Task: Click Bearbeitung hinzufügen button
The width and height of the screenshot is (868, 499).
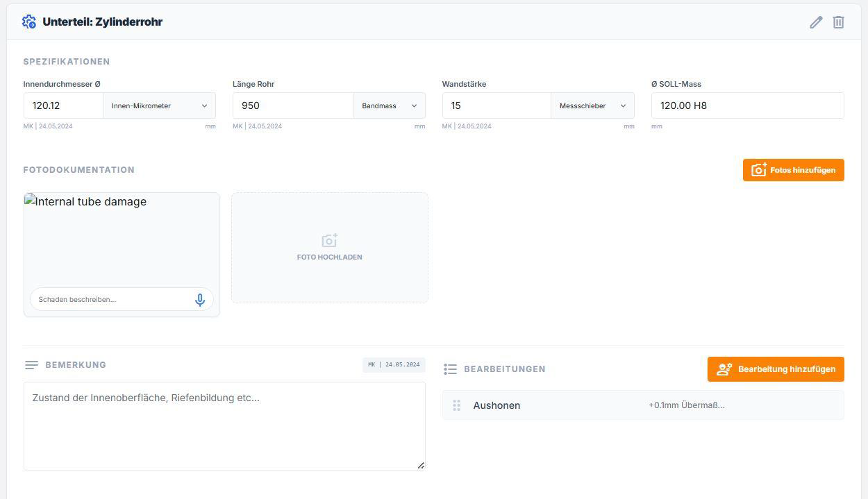Action: coord(776,369)
